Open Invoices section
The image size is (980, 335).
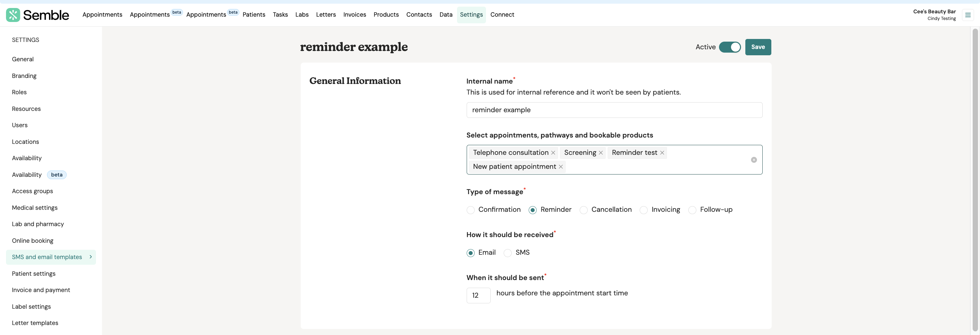point(355,15)
